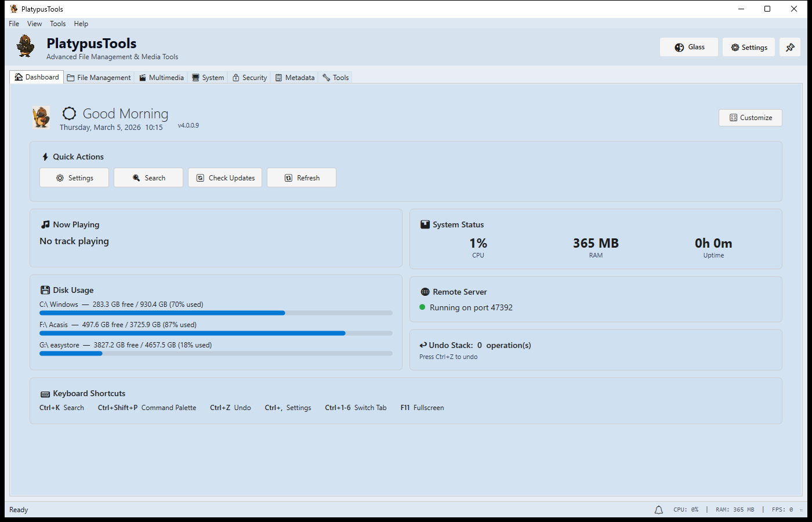Switch to the Multimedia tab
This screenshot has width=812, height=522.
[x=161, y=78]
